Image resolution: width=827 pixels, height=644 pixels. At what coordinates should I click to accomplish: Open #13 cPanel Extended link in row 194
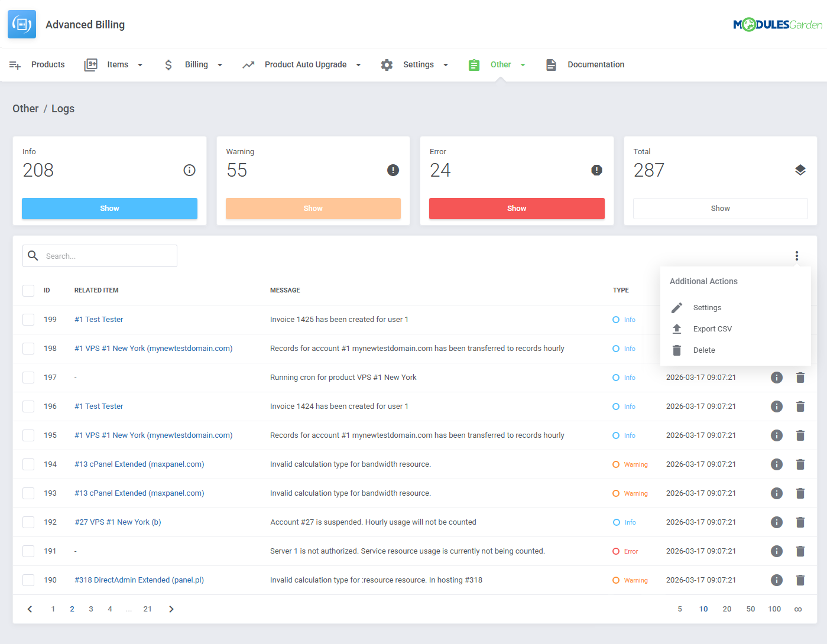140,464
